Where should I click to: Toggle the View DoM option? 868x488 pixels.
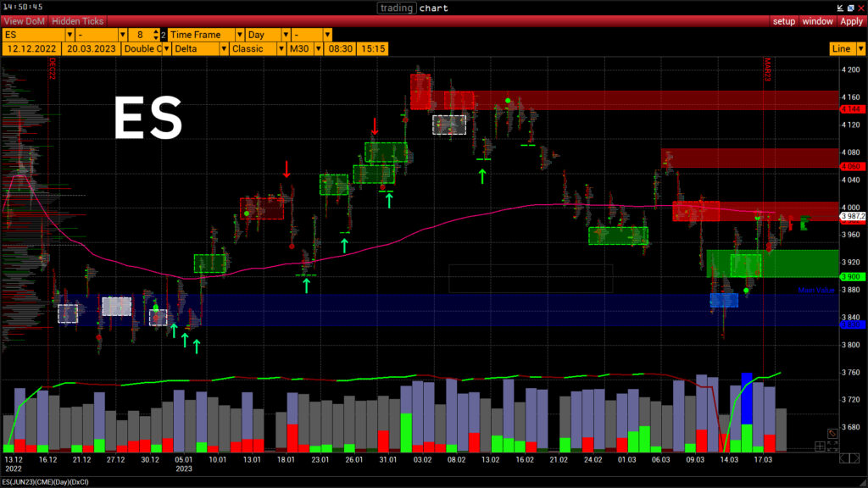coord(24,21)
